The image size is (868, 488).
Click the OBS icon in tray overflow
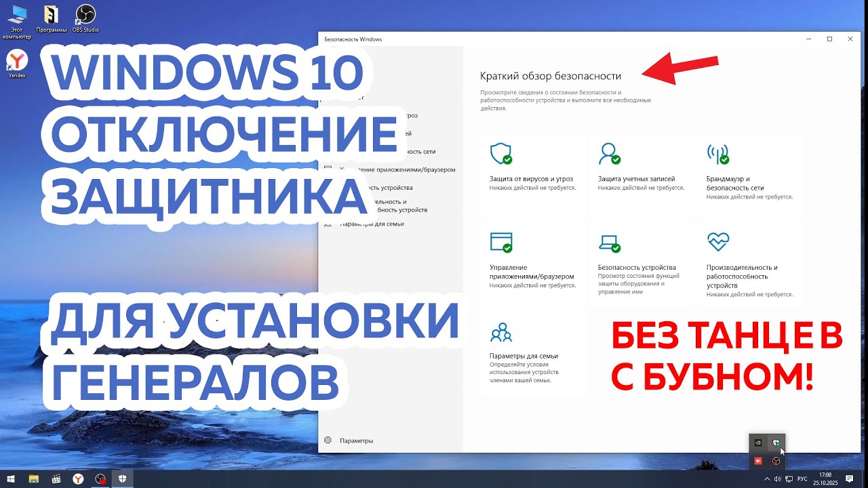(776, 461)
